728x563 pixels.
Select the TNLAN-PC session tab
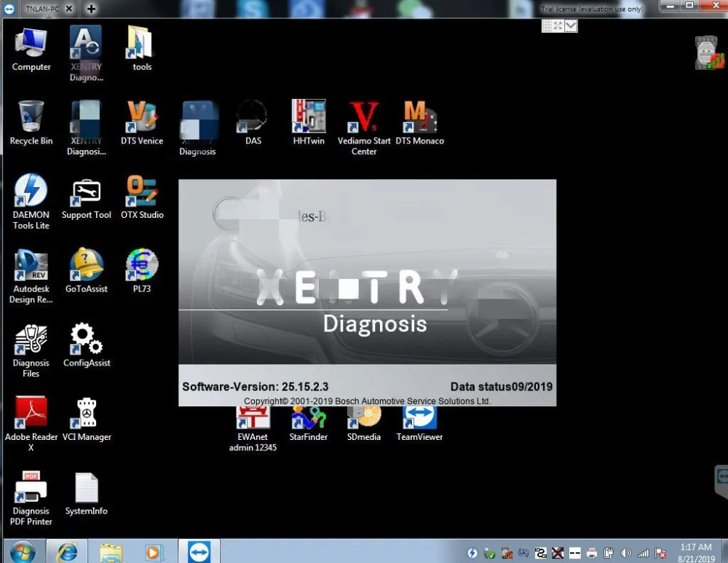point(41,9)
